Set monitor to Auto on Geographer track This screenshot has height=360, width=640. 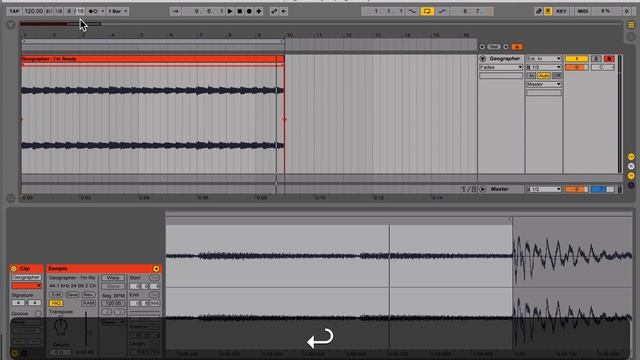tap(544, 76)
